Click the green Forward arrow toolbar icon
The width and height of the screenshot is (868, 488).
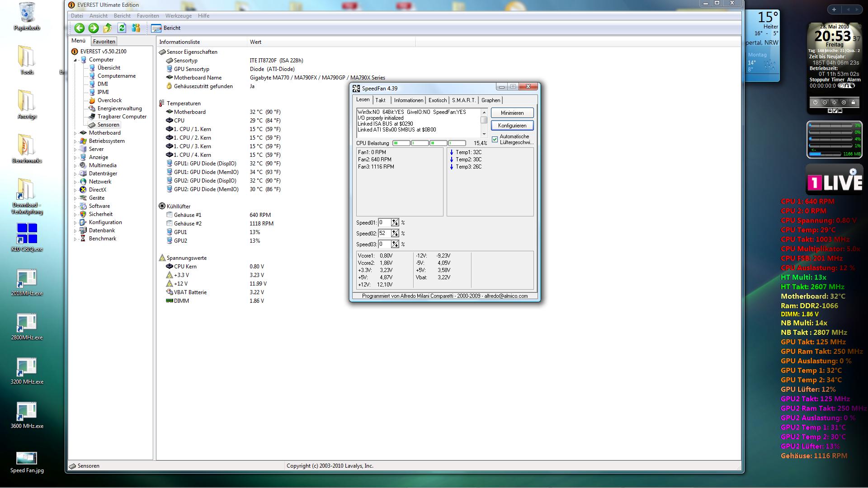click(94, 28)
